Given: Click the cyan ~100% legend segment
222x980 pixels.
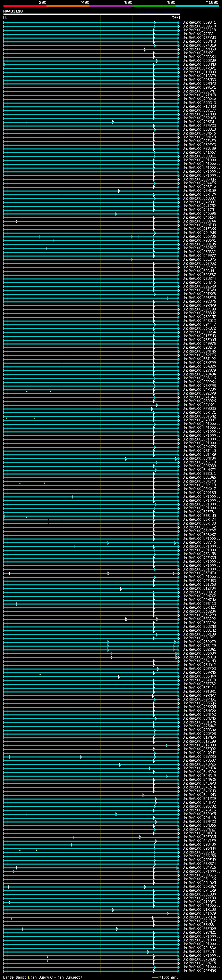Looking at the screenshot, I should coord(197,6).
